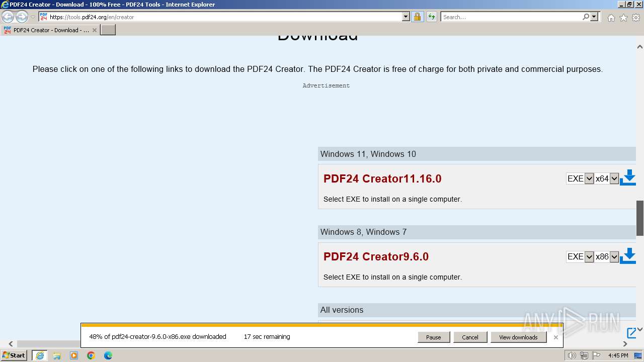Download PDF24 Creator 11.16.0 via blue arrow
644x362 pixels.
pos(628,177)
